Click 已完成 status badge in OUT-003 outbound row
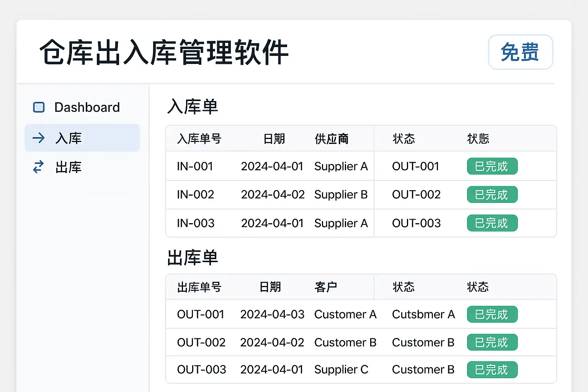 click(x=492, y=369)
